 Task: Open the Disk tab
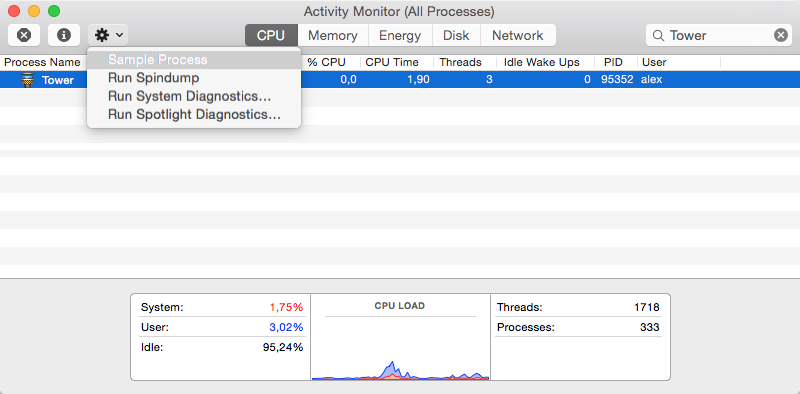click(x=456, y=35)
